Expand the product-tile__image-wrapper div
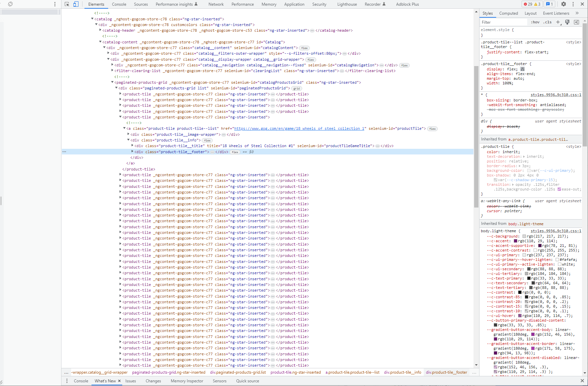Screen dimensions: 588x386 (x=128, y=134)
